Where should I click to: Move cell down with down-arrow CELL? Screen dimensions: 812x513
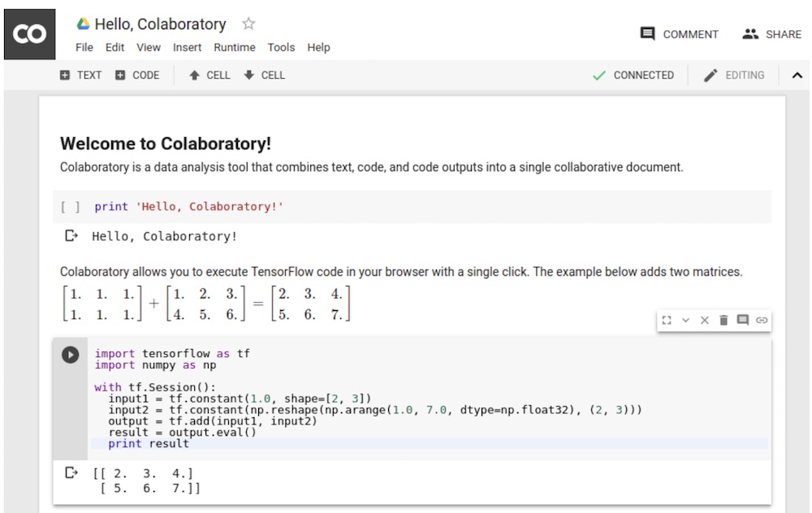pos(264,75)
